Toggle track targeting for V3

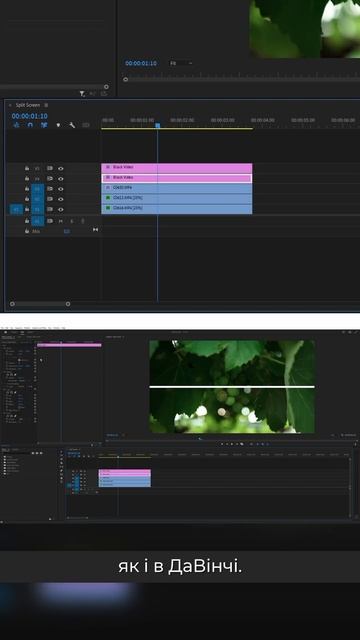38,189
